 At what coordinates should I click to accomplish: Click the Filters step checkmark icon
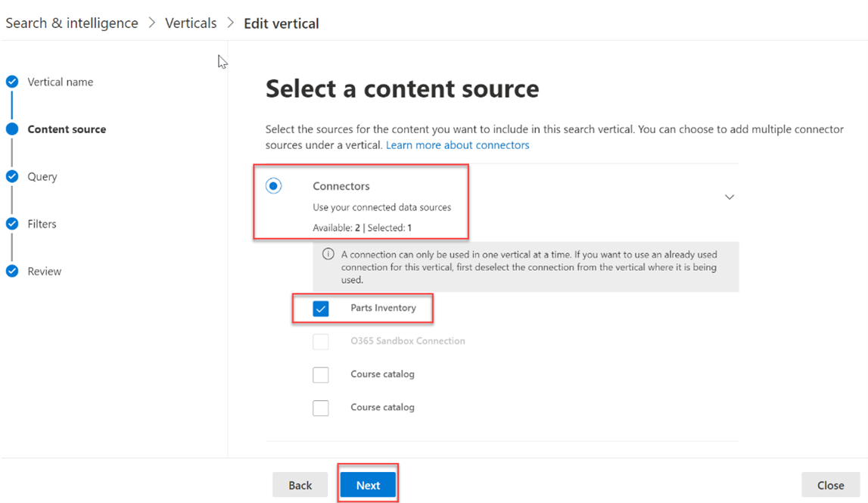coord(12,224)
